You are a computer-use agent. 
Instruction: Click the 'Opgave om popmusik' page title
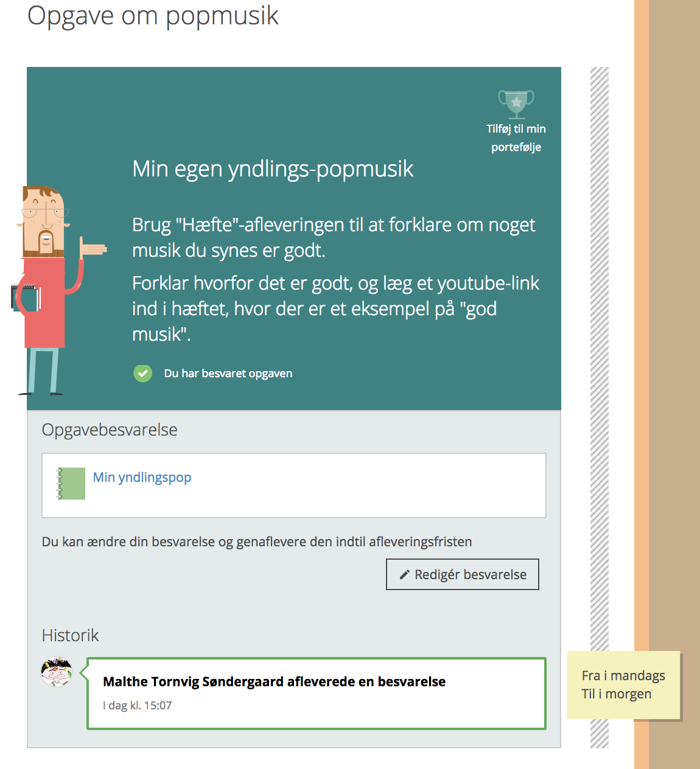153,15
